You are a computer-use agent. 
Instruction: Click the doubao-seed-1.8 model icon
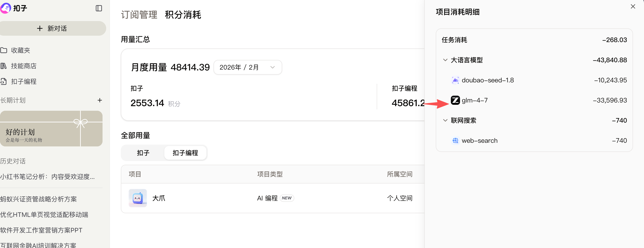[455, 80]
